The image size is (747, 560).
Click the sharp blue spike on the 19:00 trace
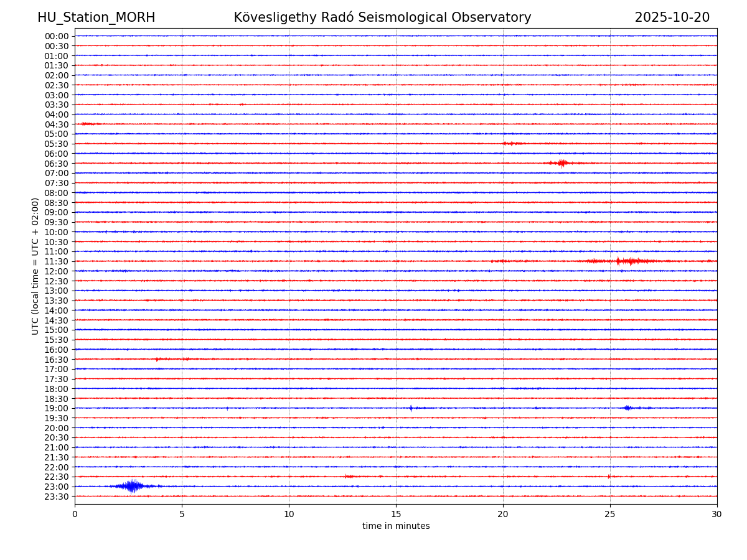[411, 408]
